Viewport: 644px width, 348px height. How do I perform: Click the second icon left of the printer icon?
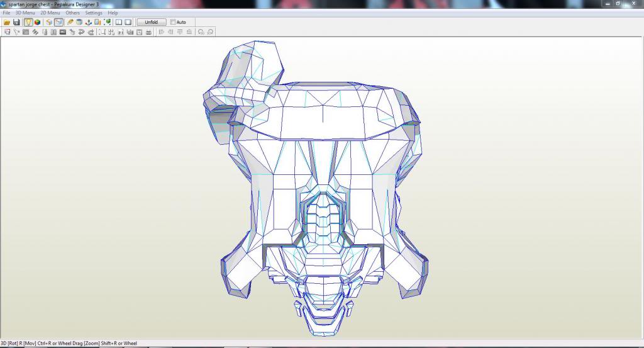(130, 32)
